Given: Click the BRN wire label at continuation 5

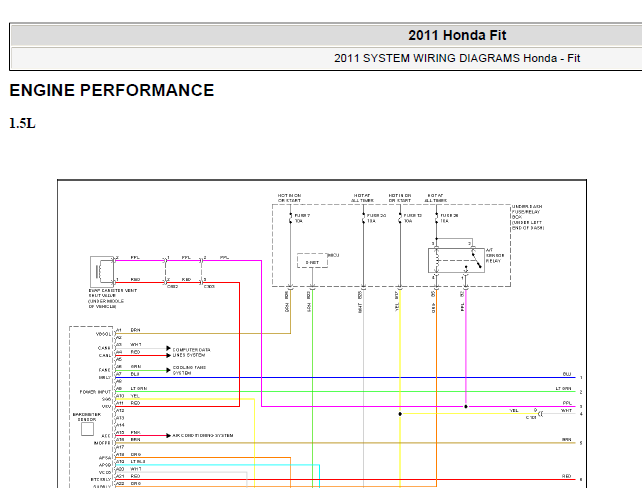Looking at the screenshot, I should (567, 440).
